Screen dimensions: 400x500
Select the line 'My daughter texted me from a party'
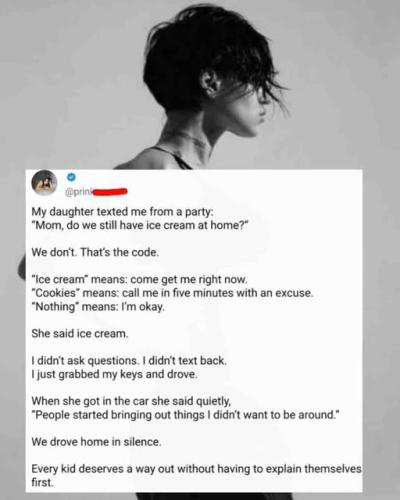(x=123, y=212)
